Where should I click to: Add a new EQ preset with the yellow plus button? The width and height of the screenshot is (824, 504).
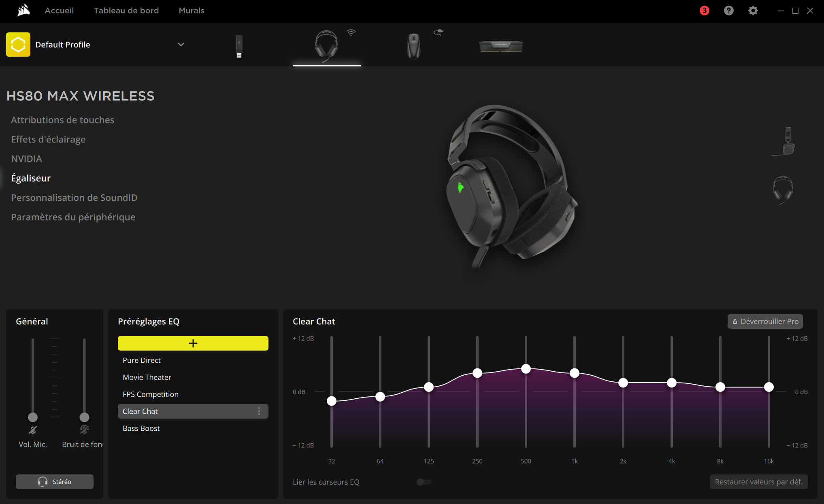tap(193, 343)
